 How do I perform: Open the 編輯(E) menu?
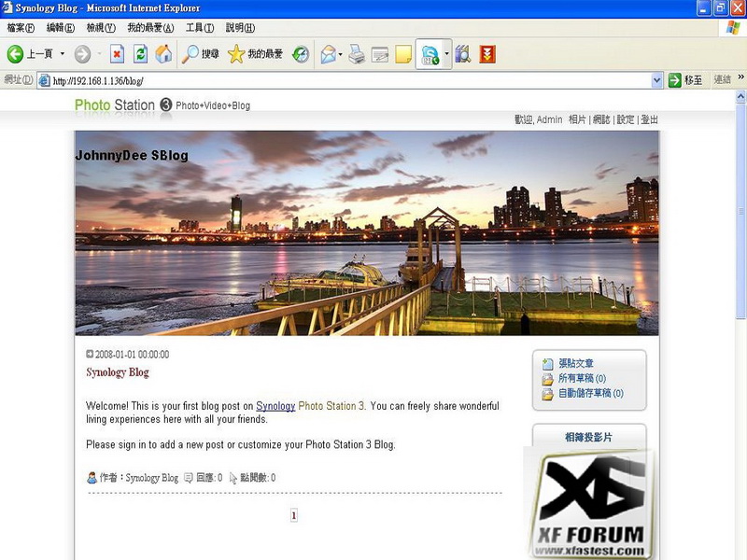click(61, 28)
